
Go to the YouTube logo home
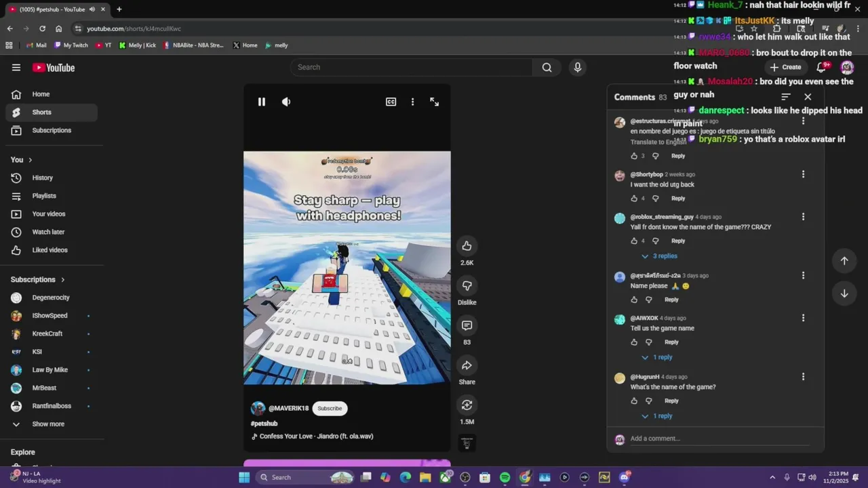[x=54, y=67]
